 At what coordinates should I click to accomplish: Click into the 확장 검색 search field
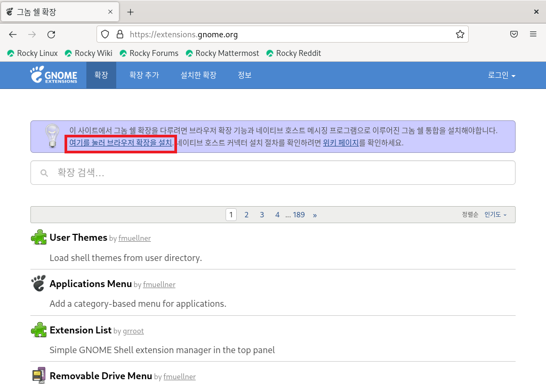click(273, 173)
